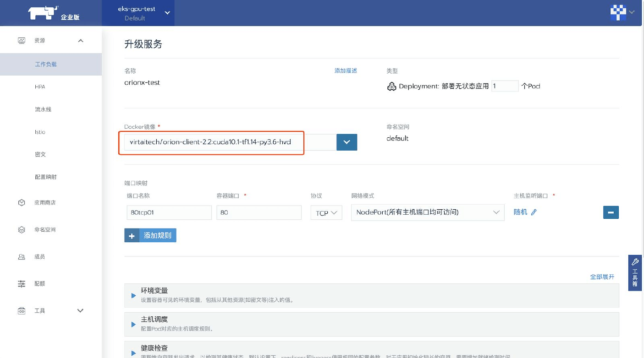
Task: Go to 流水线 in the sidebar
Action: point(43,109)
